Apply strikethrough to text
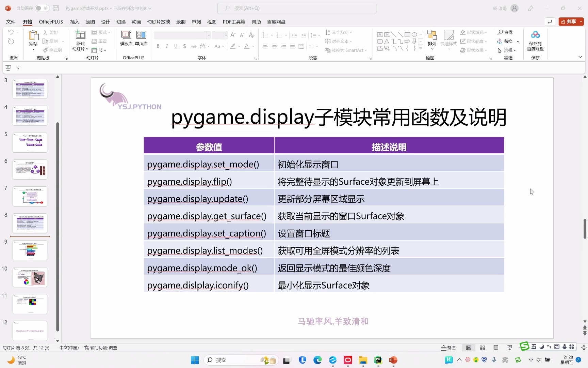Viewport: 588px width, 368px height. (x=193, y=46)
